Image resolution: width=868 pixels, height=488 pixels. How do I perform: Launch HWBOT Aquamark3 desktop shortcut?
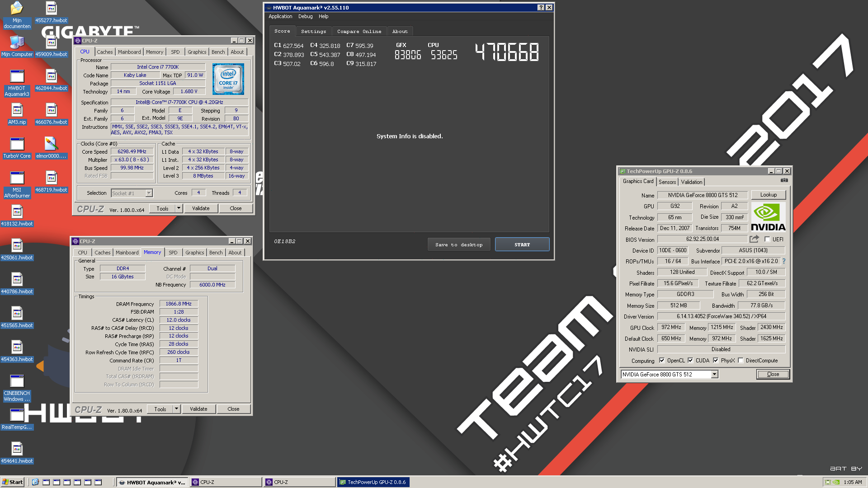pyautogui.click(x=17, y=83)
